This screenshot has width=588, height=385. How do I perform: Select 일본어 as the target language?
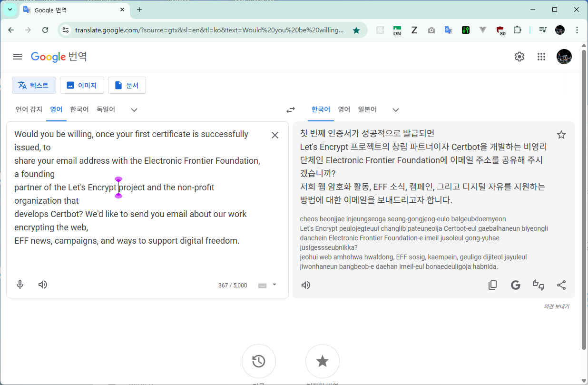click(x=367, y=109)
